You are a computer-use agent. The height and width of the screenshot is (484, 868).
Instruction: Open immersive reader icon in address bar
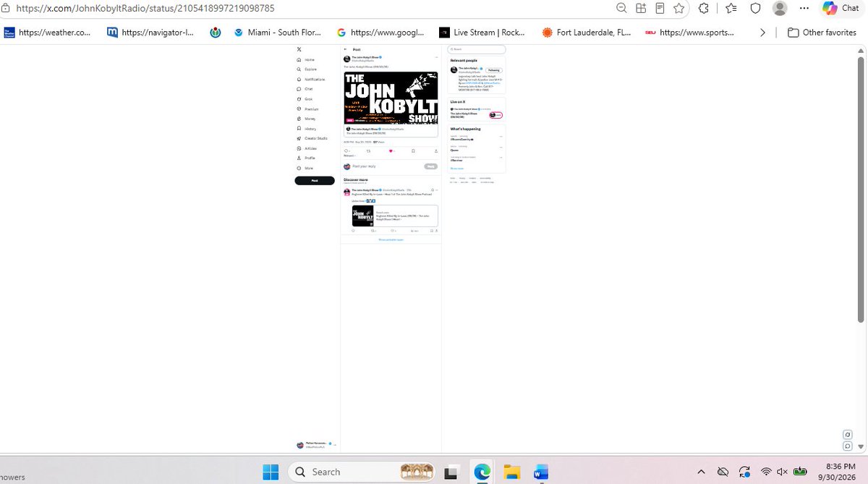[x=660, y=8]
